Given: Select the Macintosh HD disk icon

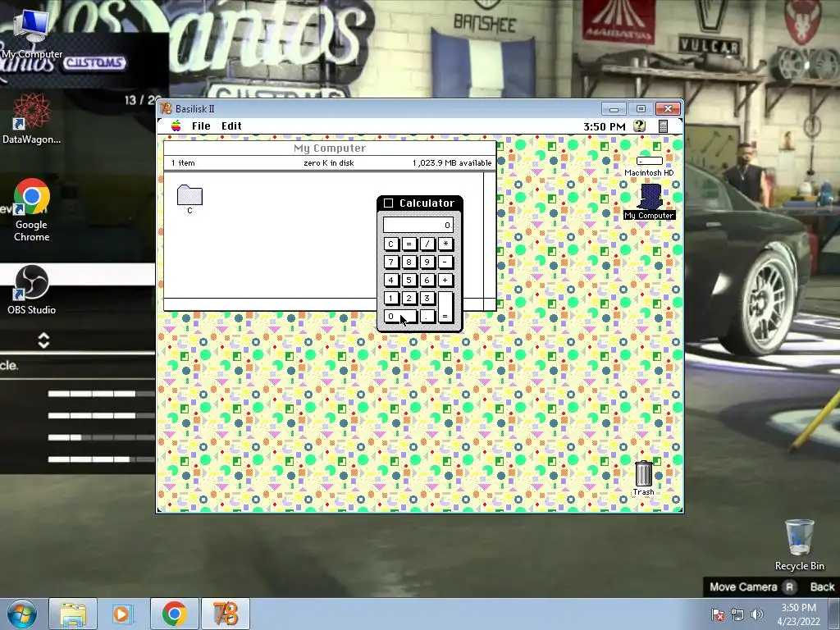Looking at the screenshot, I should click(x=649, y=166).
